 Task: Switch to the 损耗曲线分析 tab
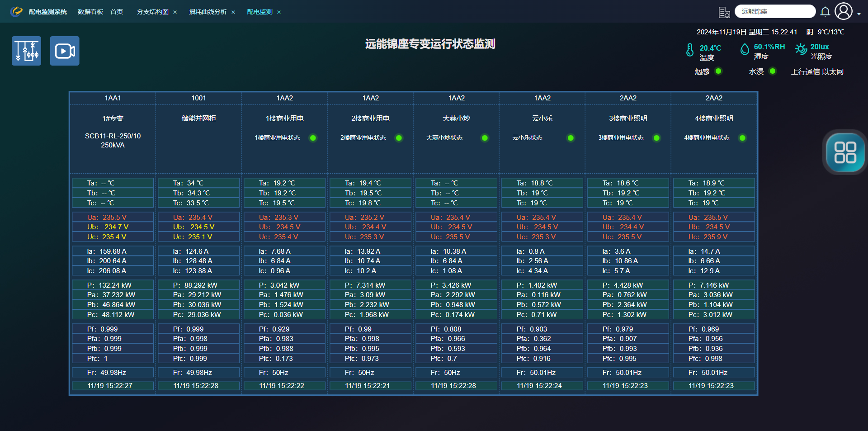click(x=208, y=12)
